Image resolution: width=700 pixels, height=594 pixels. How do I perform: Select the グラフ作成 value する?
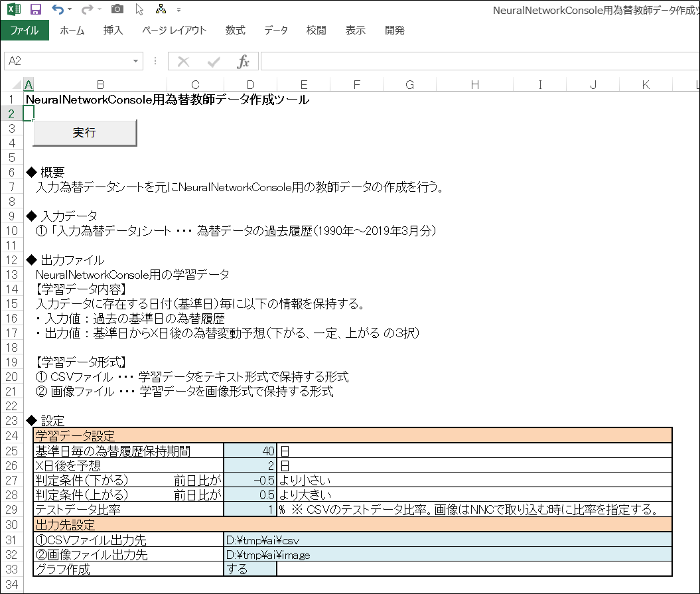[x=250, y=569]
